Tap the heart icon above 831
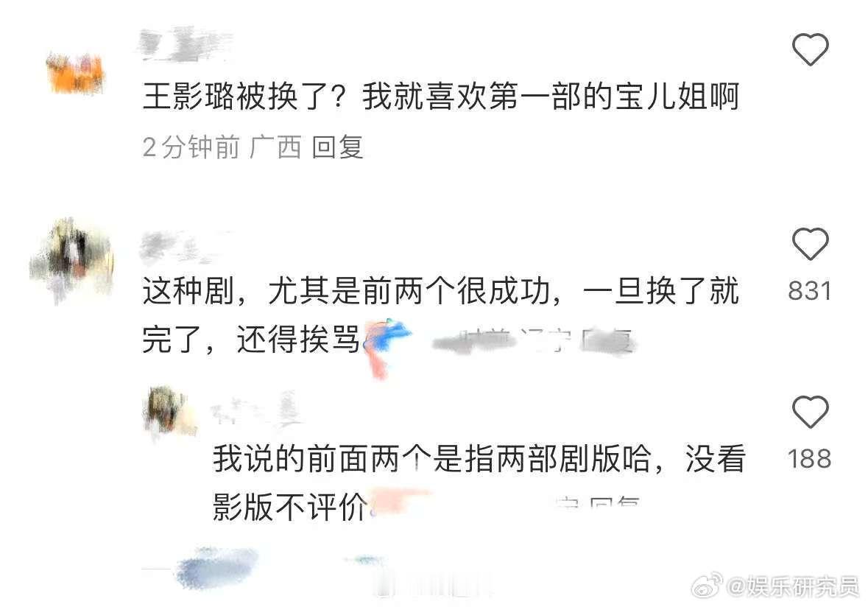The height and width of the screenshot is (607, 868). [810, 244]
